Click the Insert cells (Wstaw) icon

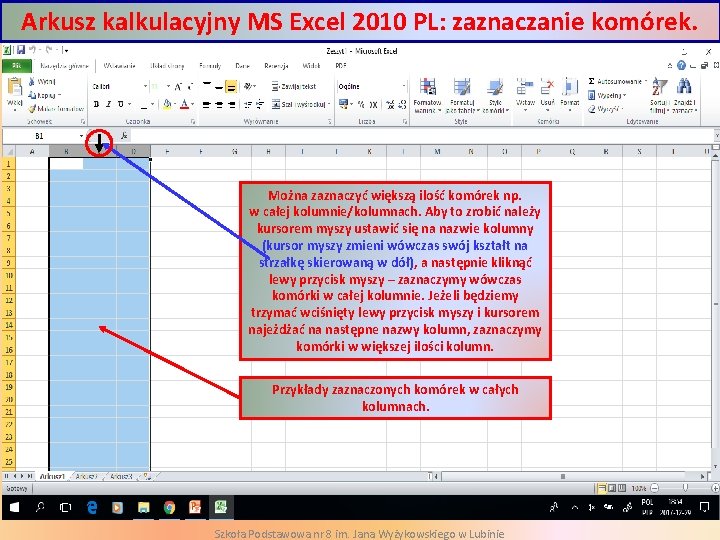[525, 87]
